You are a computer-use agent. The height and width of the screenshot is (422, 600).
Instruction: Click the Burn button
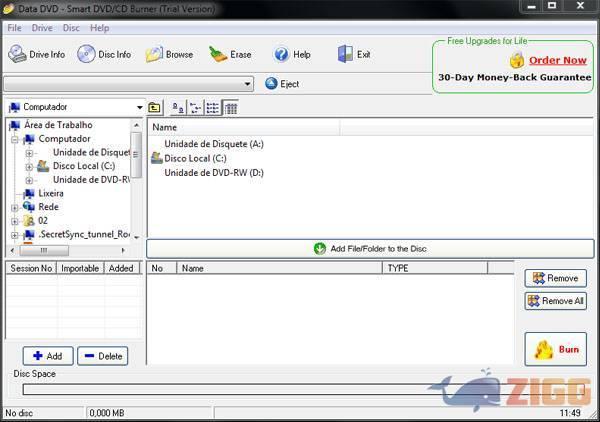[x=555, y=349]
